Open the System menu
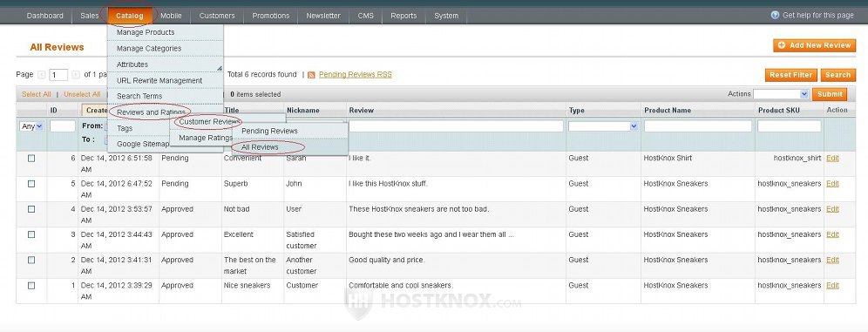 (x=446, y=16)
